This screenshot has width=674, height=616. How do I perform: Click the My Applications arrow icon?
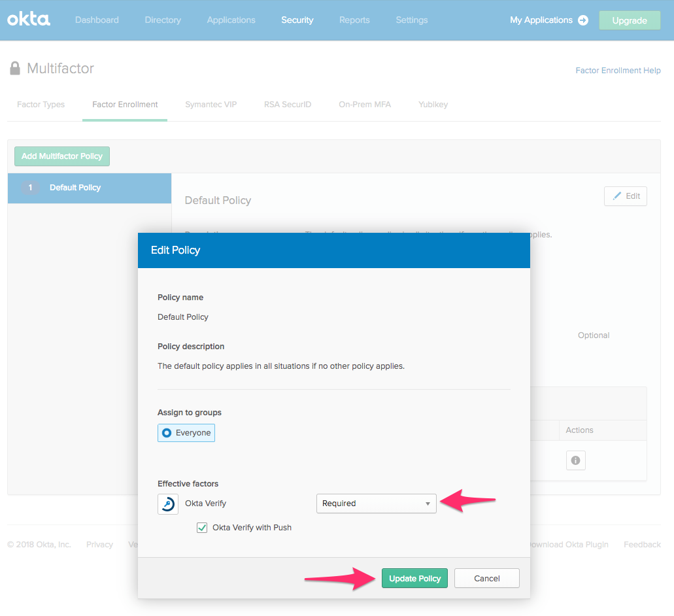coord(583,20)
